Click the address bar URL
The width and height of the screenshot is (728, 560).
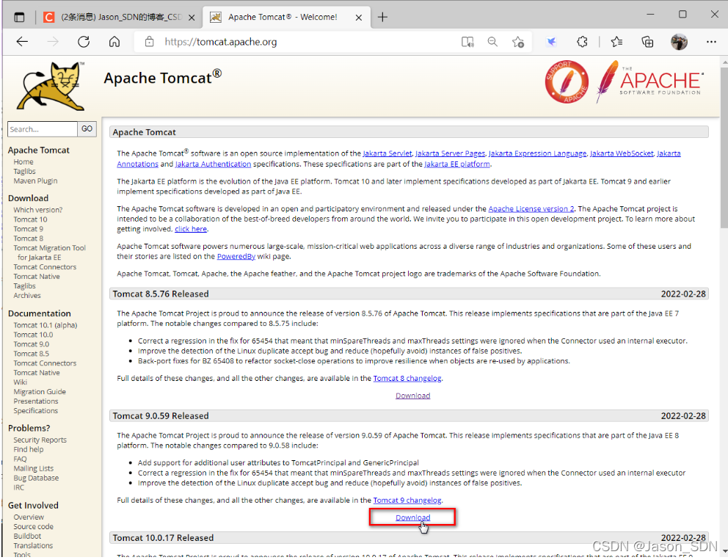click(x=221, y=42)
